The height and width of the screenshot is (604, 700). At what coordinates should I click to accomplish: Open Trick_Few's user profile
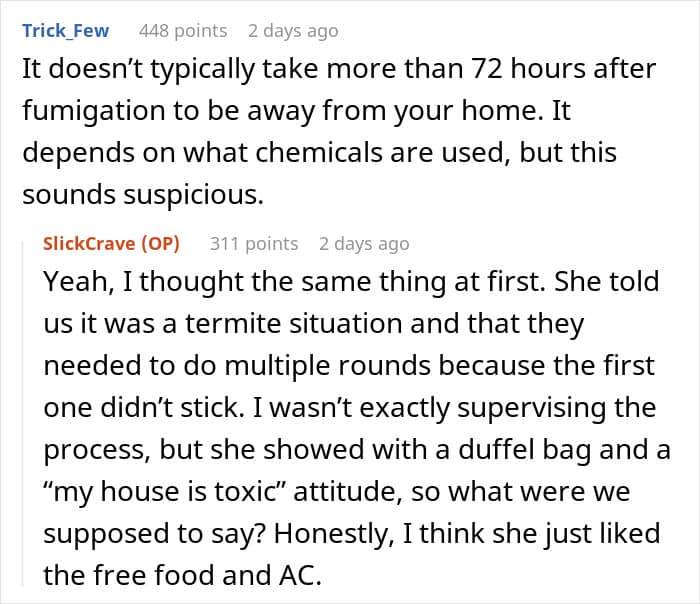click(x=66, y=31)
